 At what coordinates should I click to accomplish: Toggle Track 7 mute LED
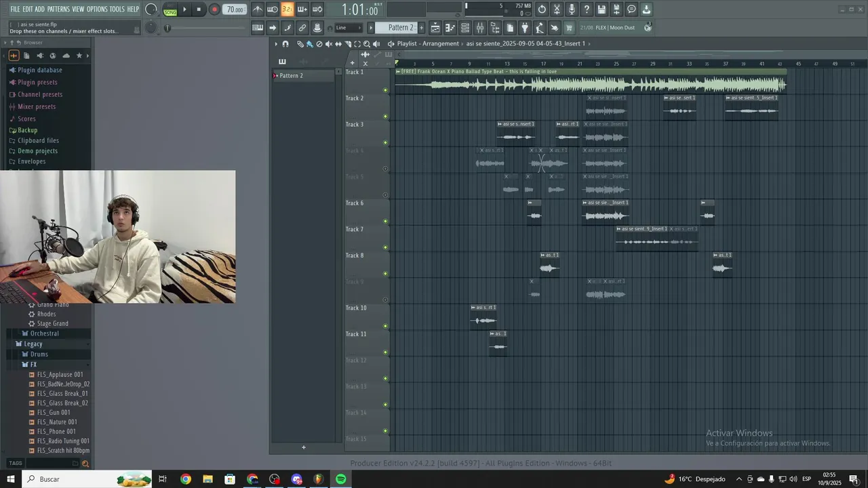click(385, 247)
